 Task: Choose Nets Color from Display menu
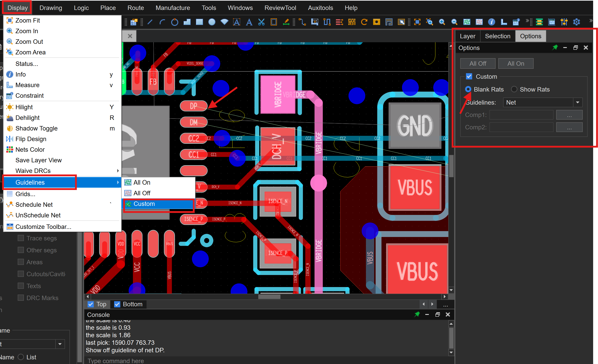tap(30, 149)
